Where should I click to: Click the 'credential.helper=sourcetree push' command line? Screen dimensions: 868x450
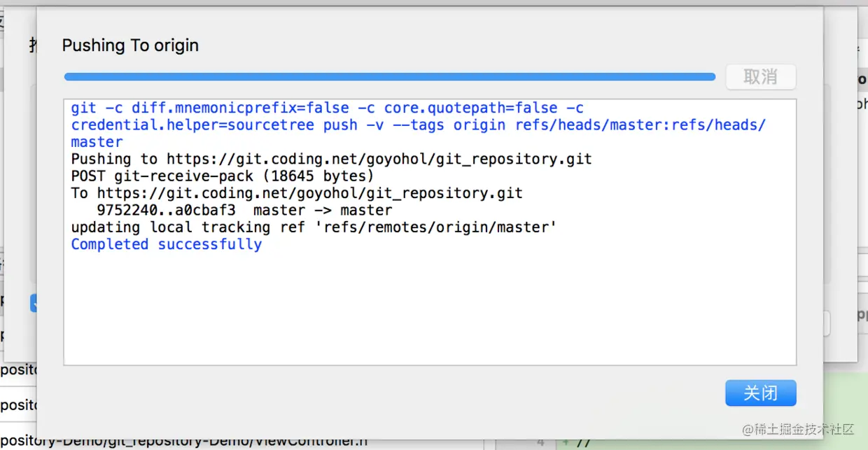click(419, 125)
